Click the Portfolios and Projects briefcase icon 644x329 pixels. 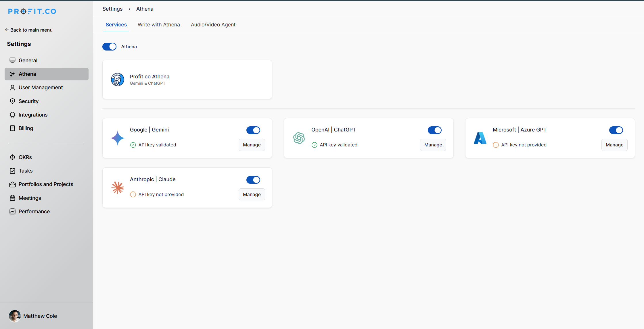pyautogui.click(x=12, y=184)
